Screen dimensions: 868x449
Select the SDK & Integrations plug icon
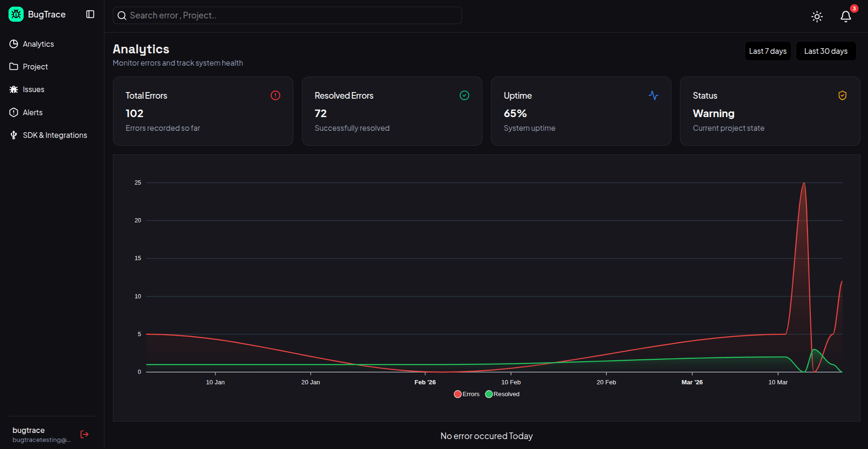[x=14, y=135]
